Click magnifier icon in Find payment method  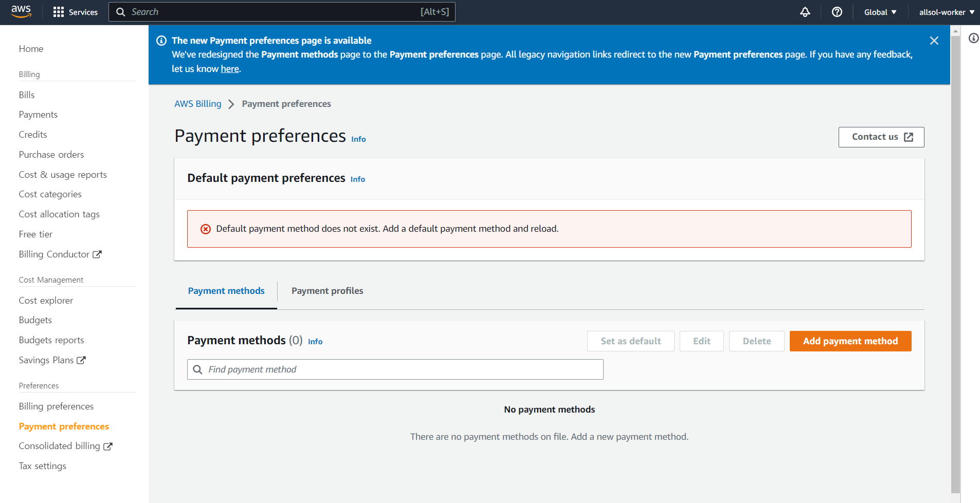point(197,369)
